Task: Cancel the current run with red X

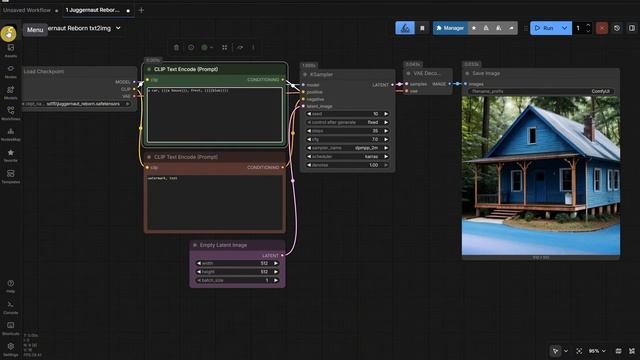Action: pos(602,28)
